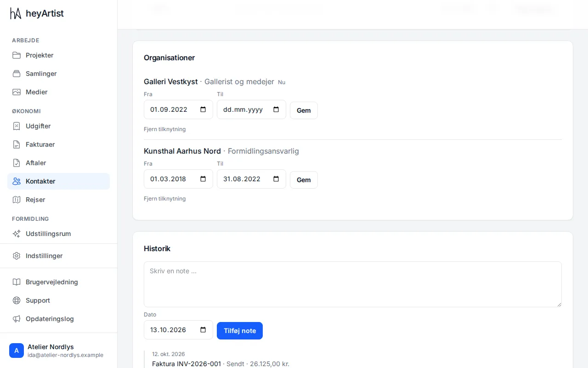588x368 pixels.
Task: Open Indstillinger from the sidebar
Action: click(x=58, y=256)
